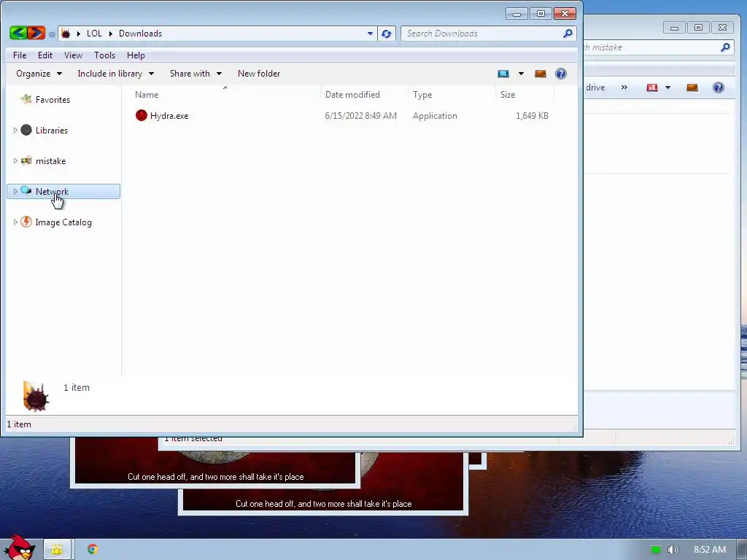Click the virus folder icon in address bar
Screen dimensions: 747x560
pos(66,34)
